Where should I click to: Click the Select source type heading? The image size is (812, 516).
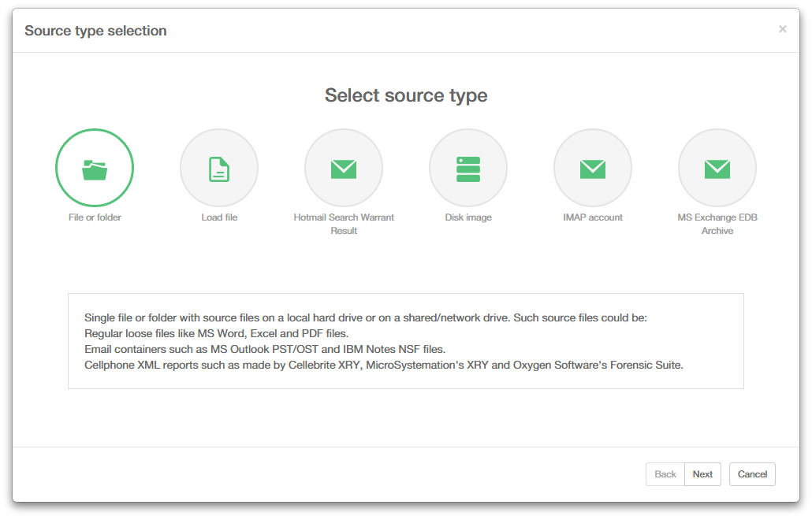point(406,95)
